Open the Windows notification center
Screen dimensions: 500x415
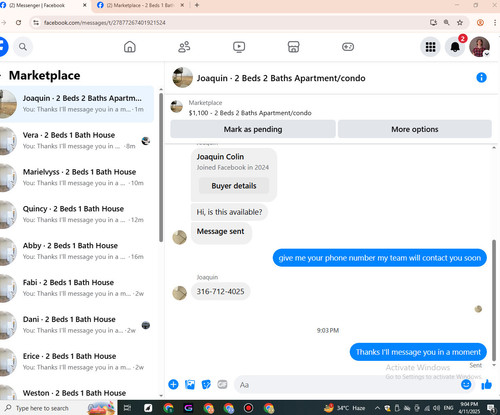point(491,408)
